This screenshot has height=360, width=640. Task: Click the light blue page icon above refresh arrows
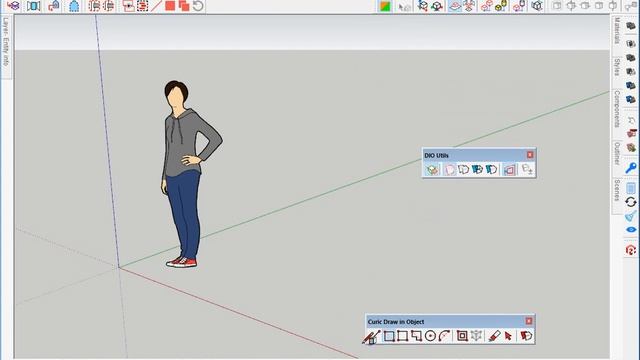coord(631,188)
